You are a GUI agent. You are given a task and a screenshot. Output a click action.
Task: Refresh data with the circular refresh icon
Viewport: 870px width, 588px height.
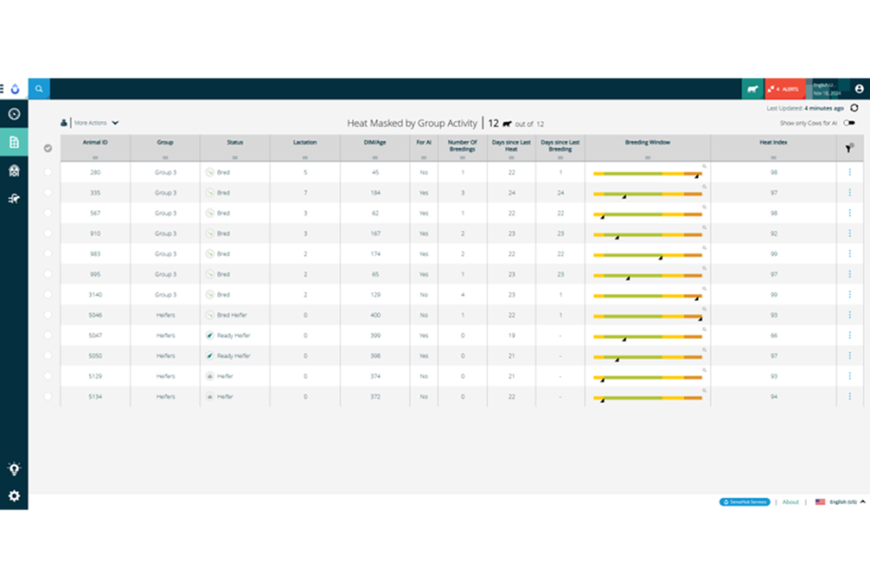click(x=854, y=108)
